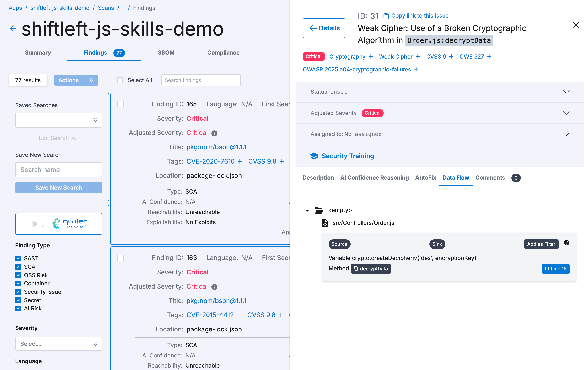The width and height of the screenshot is (588, 370).
Task: Click the Search findings input field
Action: click(x=201, y=80)
